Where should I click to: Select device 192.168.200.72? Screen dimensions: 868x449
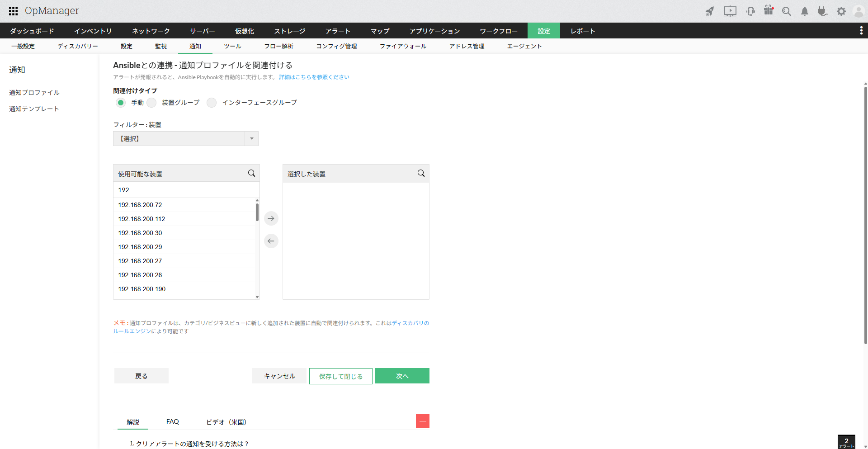(x=184, y=205)
